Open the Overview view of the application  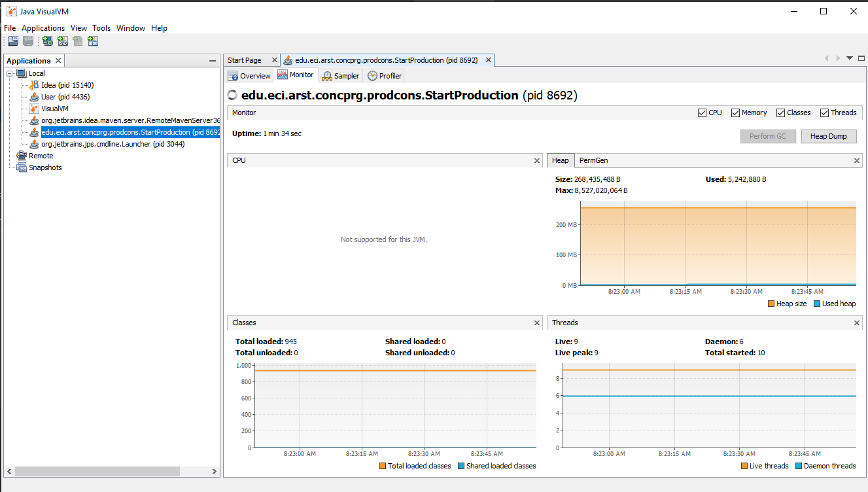(x=249, y=75)
